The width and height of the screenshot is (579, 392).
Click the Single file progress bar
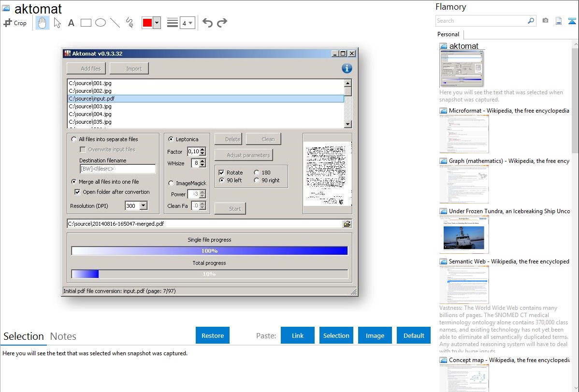point(209,251)
